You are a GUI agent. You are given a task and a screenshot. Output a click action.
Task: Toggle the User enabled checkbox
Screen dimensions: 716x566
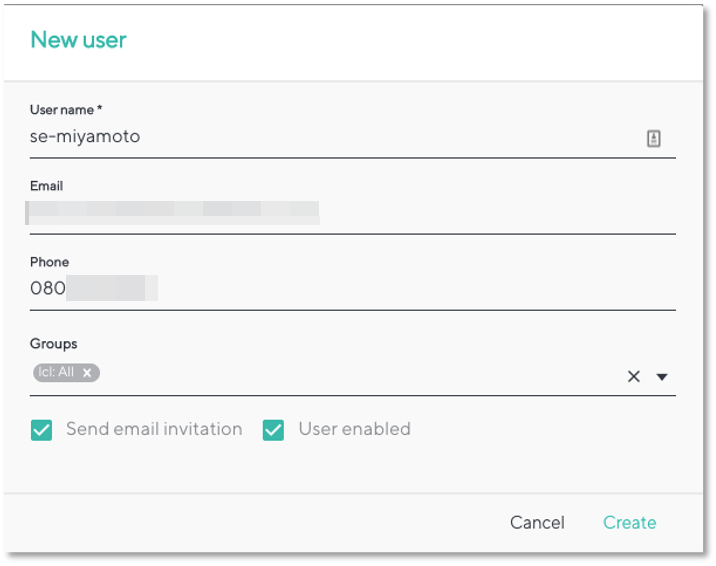(273, 430)
